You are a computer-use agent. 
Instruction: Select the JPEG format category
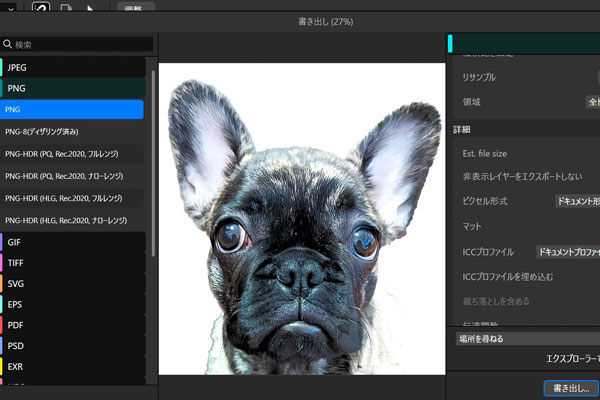pyautogui.click(x=73, y=67)
